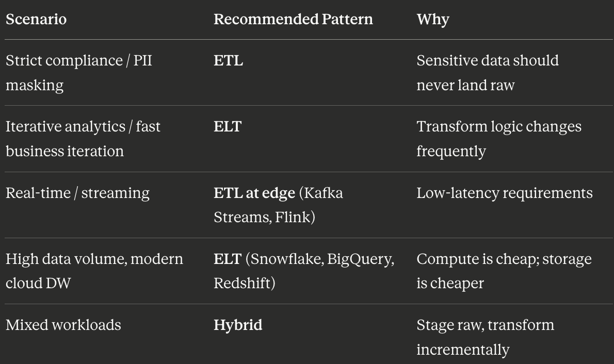This screenshot has width=614, height=364.
Task: Click the word Redshift in ELT row
Action: tap(243, 283)
